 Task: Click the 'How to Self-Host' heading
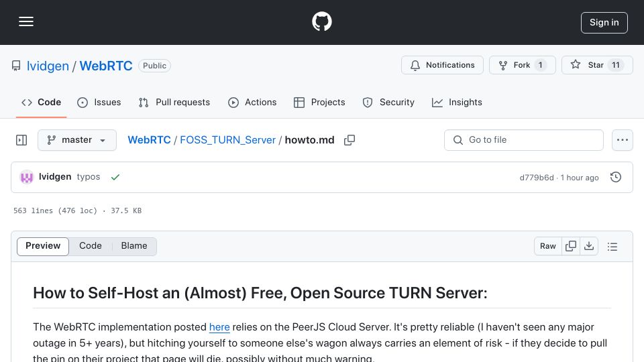[260, 293]
